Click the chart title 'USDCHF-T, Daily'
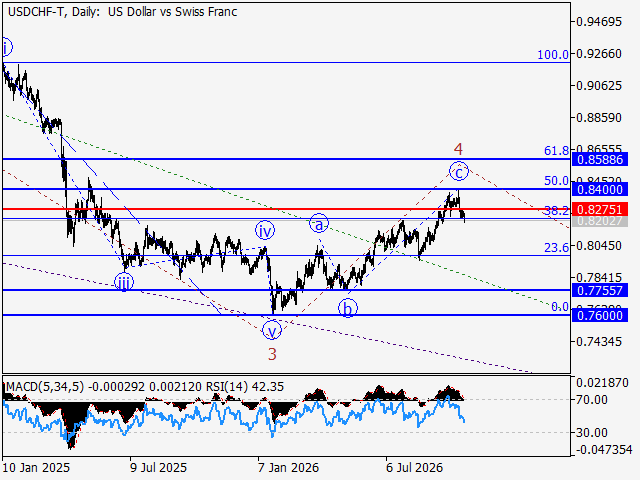Viewport: 640px width, 480px height. pyautogui.click(x=53, y=12)
